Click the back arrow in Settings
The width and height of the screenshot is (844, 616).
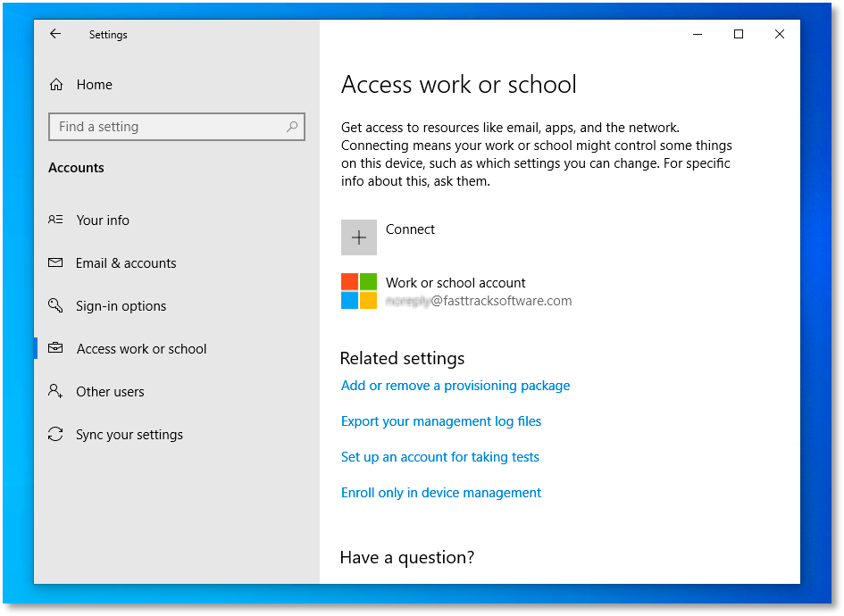tap(55, 34)
